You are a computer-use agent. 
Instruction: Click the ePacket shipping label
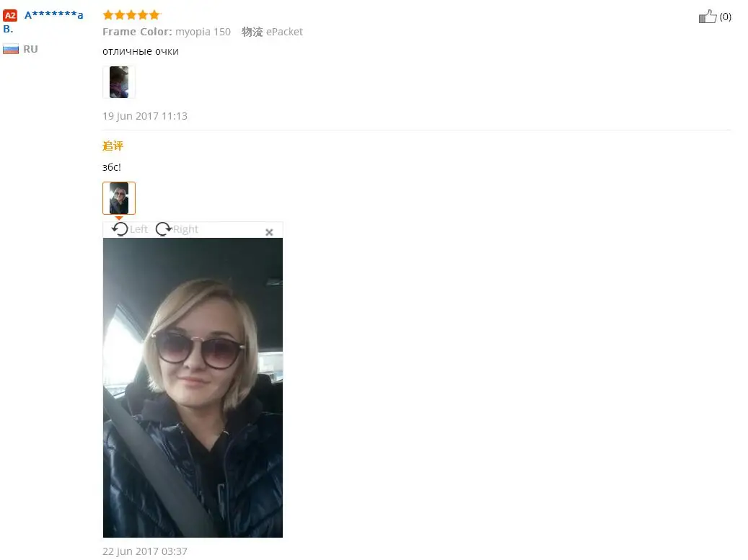tap(284, 32)
